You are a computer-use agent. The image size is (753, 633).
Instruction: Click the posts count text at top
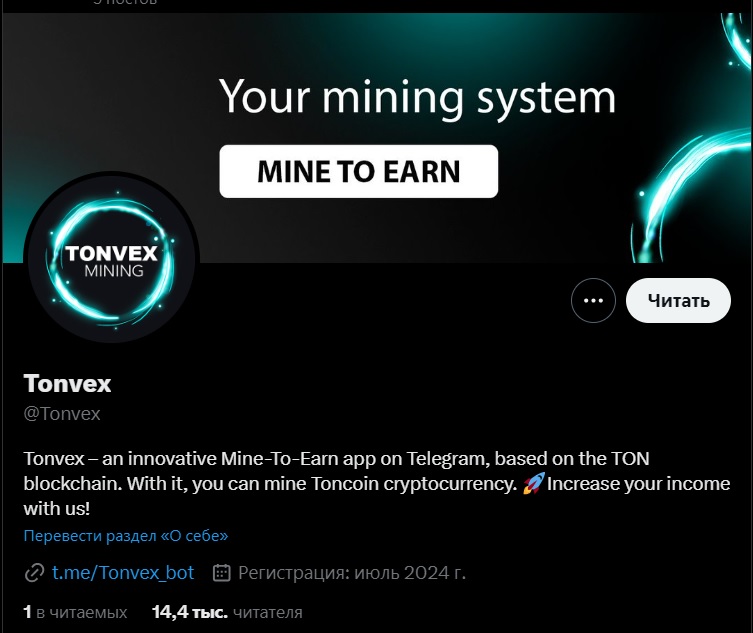[x=125, y=2]
